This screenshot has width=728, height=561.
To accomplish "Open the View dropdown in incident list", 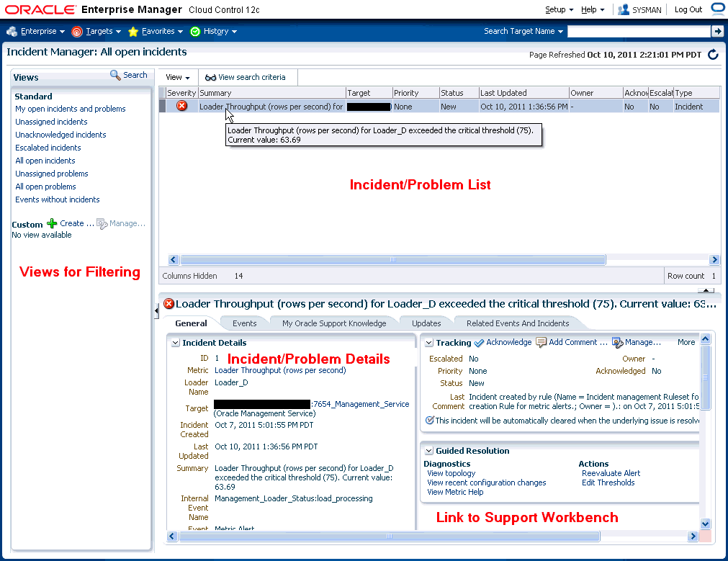I will click(x=177, y=77).
